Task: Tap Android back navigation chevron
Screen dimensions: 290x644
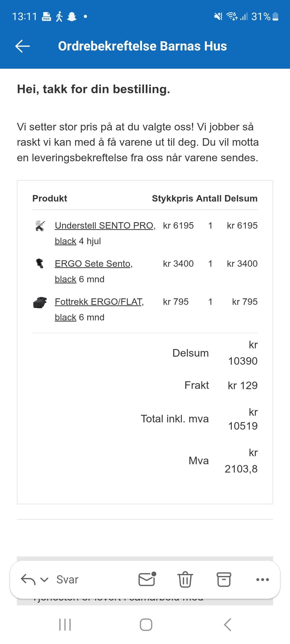Action: (x=227, y=624)
